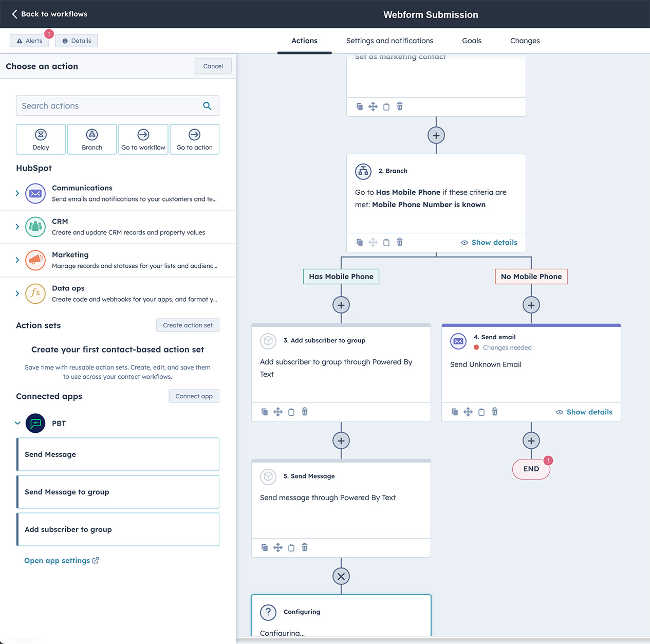Add a step under Has Mobile Phone branch
This screenshot has width=650, height=644.
coord(341,304)
